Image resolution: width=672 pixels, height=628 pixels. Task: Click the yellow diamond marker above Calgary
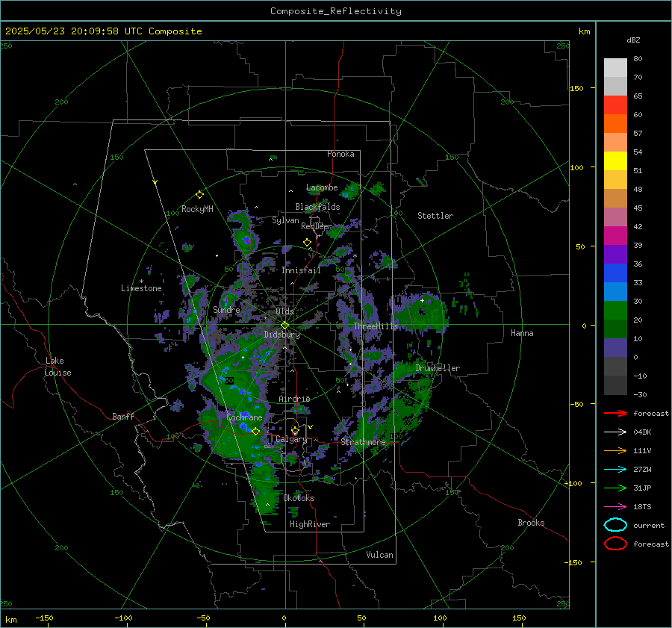coord(295,430)
